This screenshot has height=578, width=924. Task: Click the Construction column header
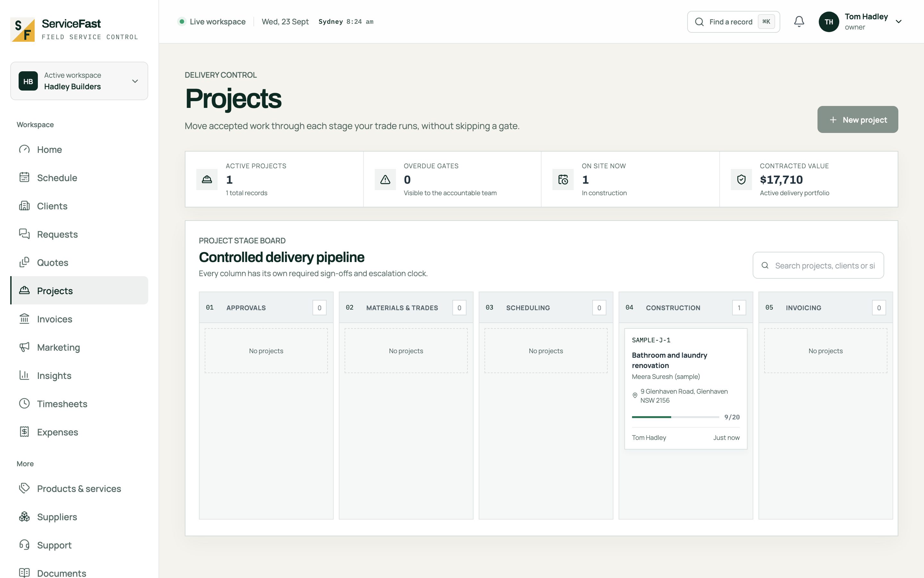click(x=686, y=308)
